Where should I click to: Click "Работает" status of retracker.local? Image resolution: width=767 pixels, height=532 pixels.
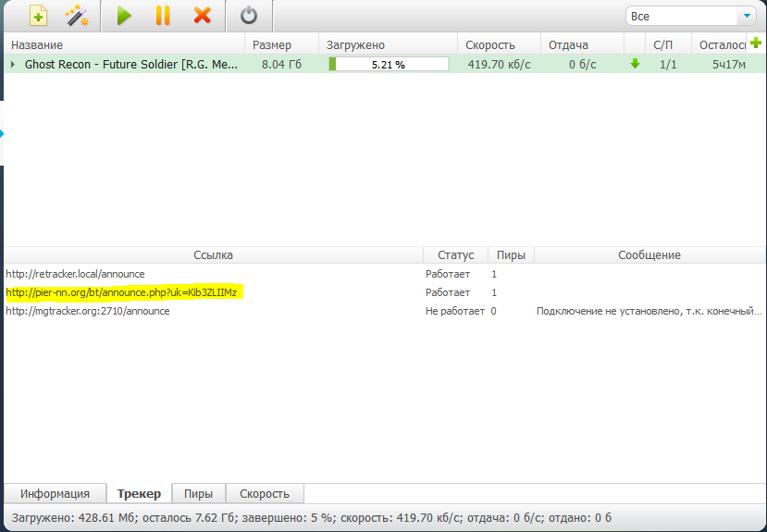click(448, 274)
